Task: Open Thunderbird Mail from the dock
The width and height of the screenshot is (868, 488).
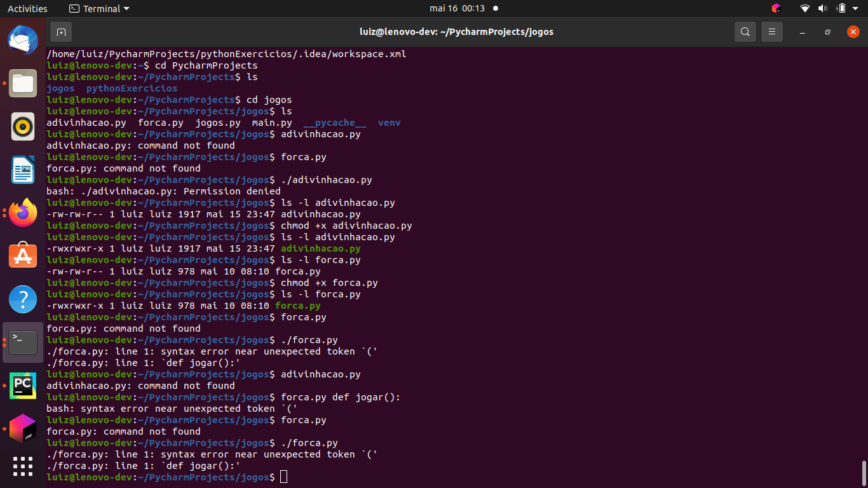Action: [x=23, y=40]
